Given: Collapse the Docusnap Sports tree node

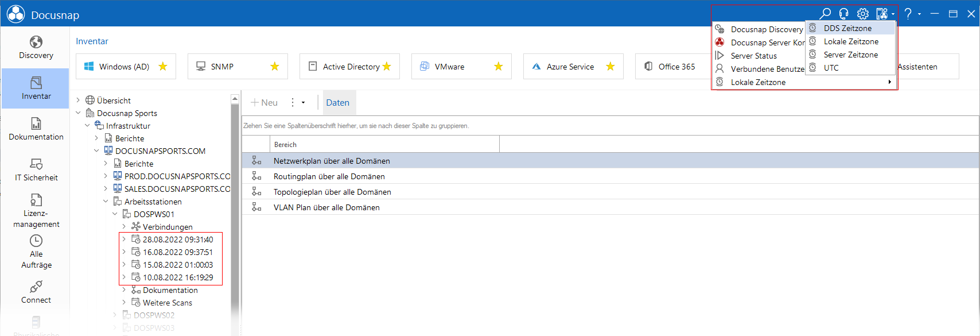Looking at the screenshot, I should click(78, 113).
